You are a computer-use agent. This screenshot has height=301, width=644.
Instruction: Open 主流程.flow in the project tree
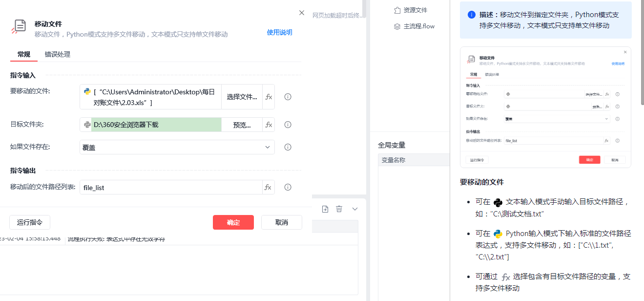pyautogui.click(x=418, y=26)
